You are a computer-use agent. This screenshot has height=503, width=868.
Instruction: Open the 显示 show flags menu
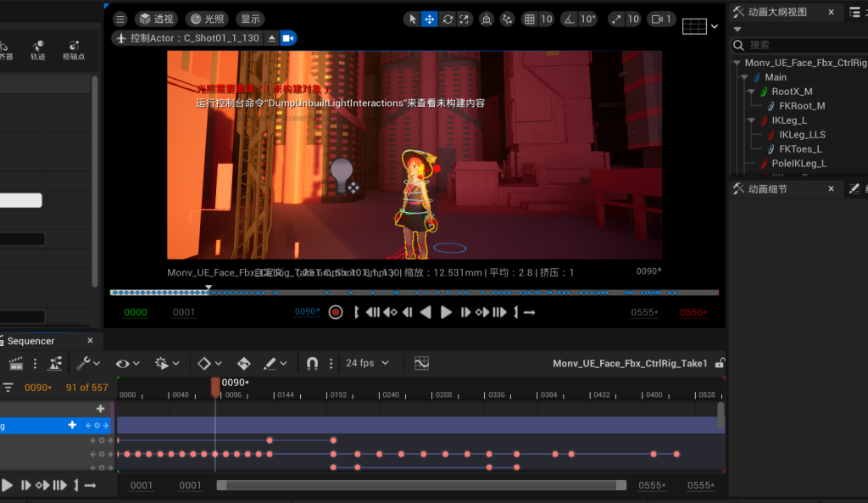[250, 20]
